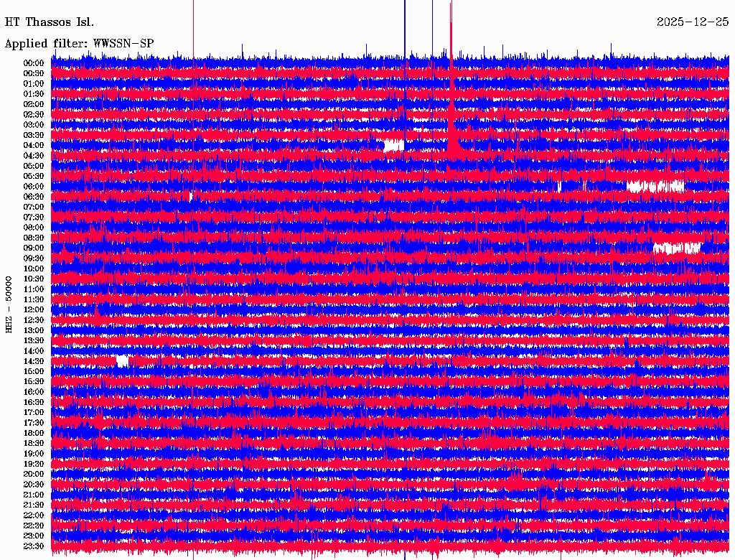The image size is (735, 560).
Task: Select the 18:00 time label
Action: (x=34, y=433)
